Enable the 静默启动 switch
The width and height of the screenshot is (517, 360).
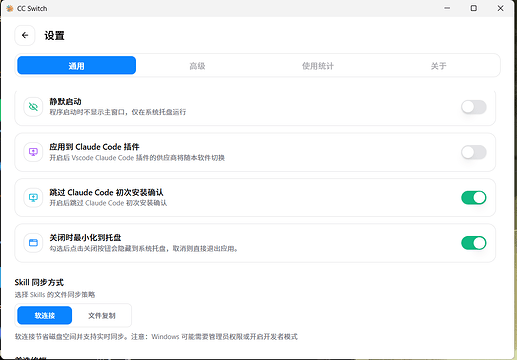pyautogui.click(x=474, y=107)
